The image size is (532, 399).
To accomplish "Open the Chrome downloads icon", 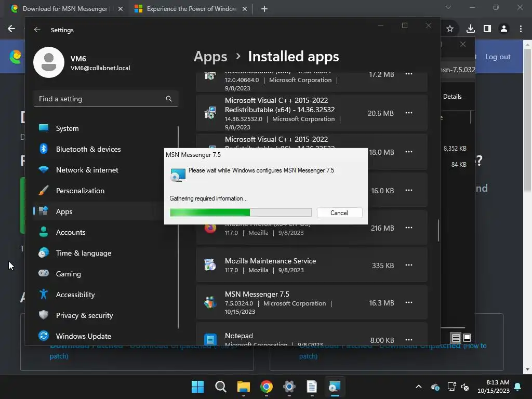I will [x=471, y=29].
